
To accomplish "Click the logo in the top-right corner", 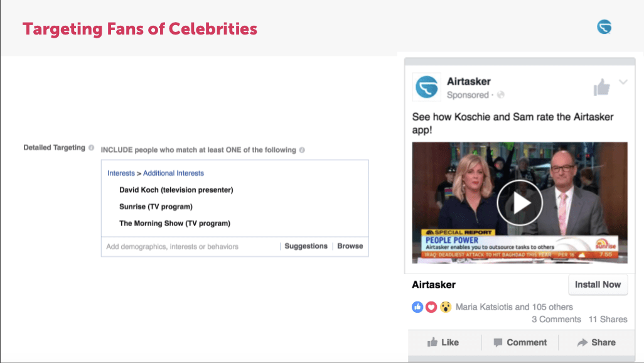I will 604,27.
